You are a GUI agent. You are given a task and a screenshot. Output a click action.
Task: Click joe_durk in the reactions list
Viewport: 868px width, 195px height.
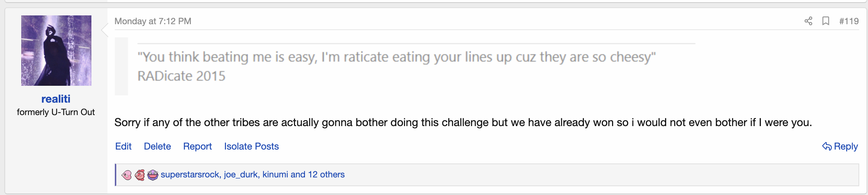coord(241,174)
